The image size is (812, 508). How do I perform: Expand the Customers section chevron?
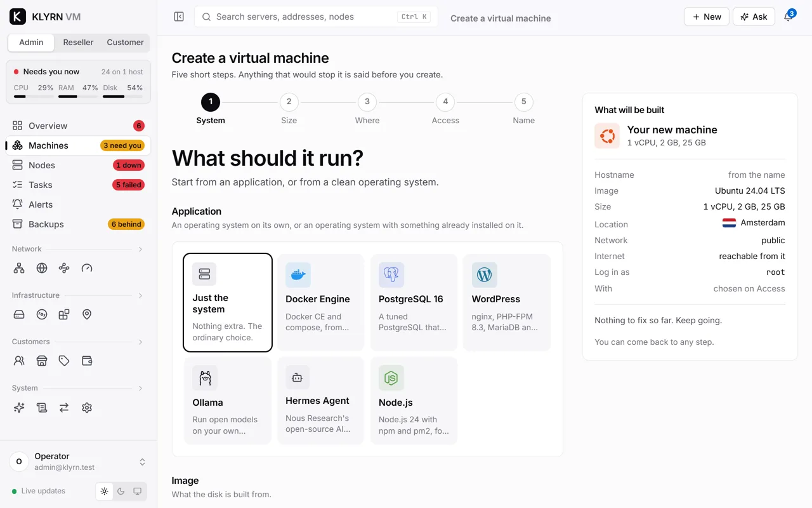tap(140, 342)
